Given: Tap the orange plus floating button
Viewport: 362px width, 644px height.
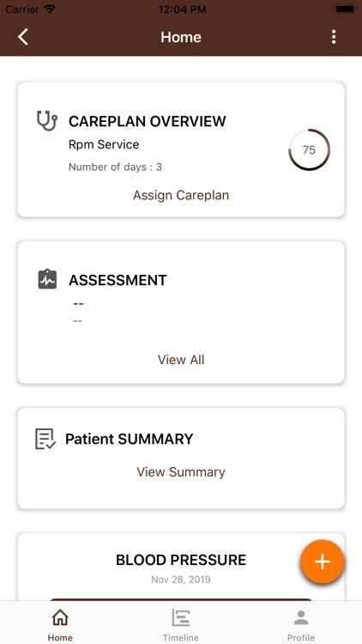Looking at the screenshot, I should pos(323,562).
